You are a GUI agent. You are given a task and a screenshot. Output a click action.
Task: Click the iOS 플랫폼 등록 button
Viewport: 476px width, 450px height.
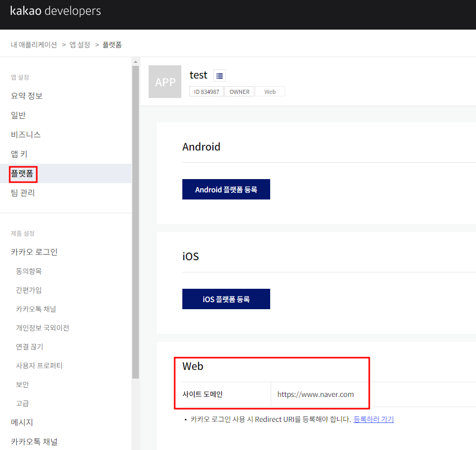point(226,299)
